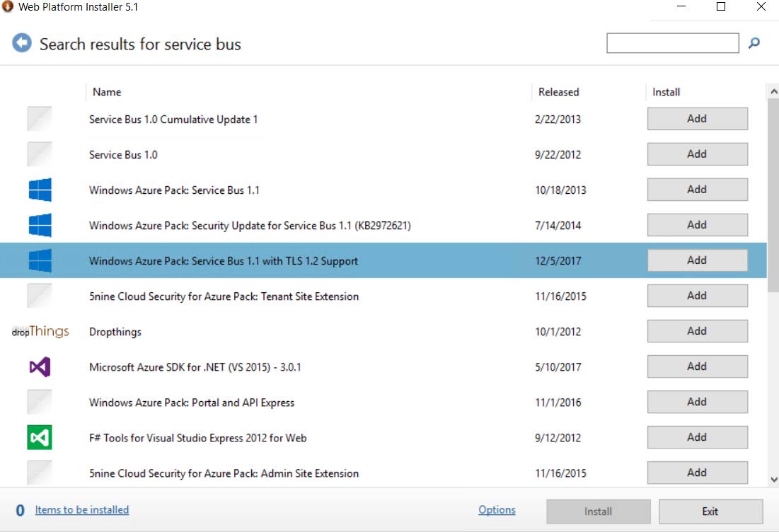This screenshot has height=532, width=779.
Task: Click the Microsoft Azure SDK purple icon
Action: pyautogui.click(x=40, y=366)
